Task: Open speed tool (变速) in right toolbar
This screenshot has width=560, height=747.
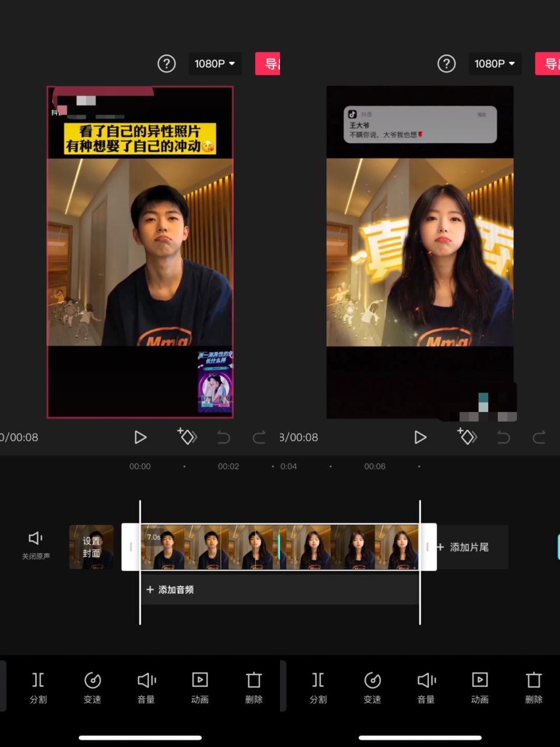Action: tap(372, 687)
